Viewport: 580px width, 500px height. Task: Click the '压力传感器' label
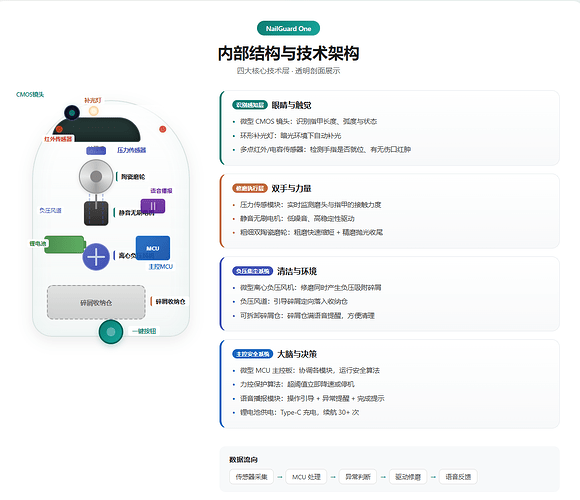132,150
